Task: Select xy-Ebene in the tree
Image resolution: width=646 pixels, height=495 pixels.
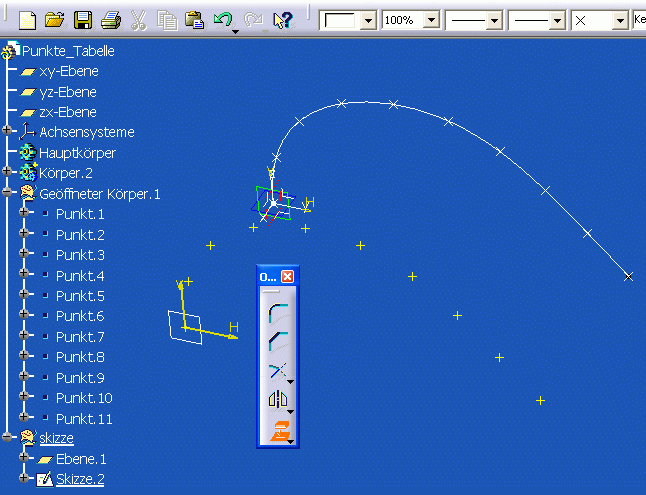Action: [x=69, y=71]
